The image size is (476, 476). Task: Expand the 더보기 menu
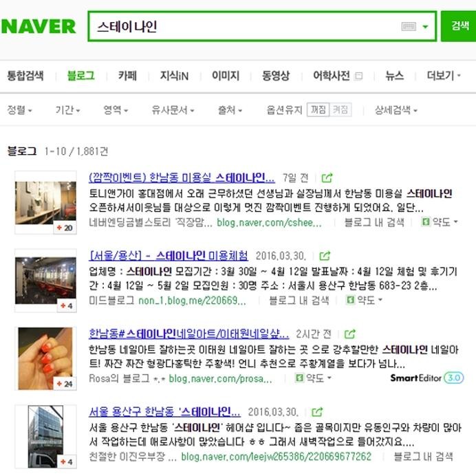point(444,76)
